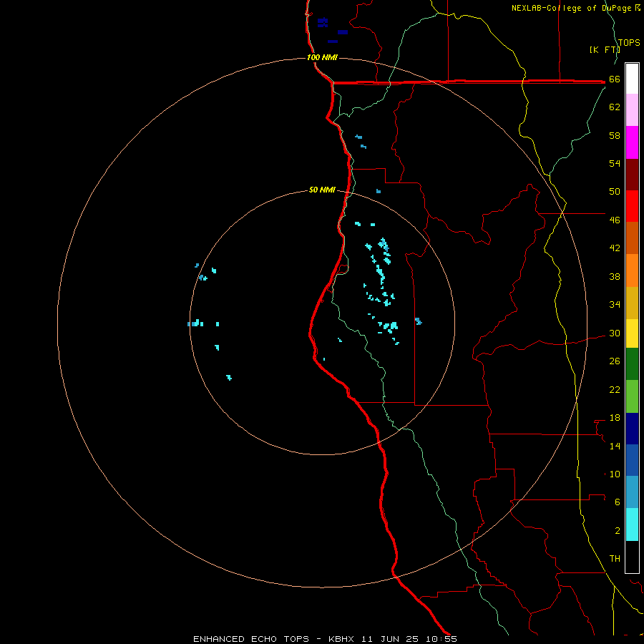The width and height of the screenshot is (644, 644).
Task: Click the legend value label 46
Action: tap(615, 220)
